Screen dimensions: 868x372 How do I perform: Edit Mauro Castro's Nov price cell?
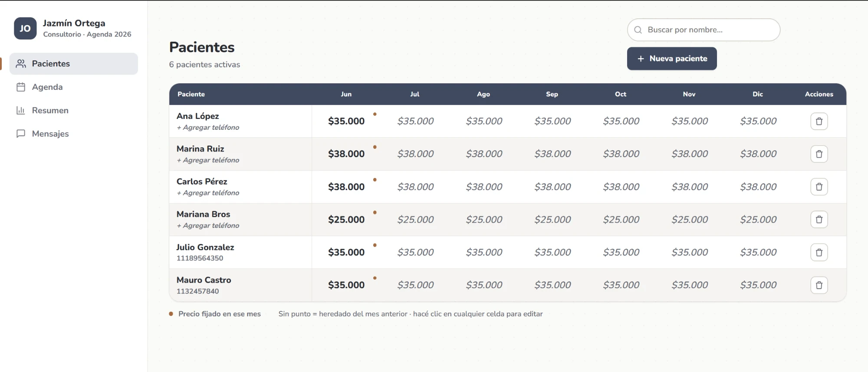click(690, 285)
